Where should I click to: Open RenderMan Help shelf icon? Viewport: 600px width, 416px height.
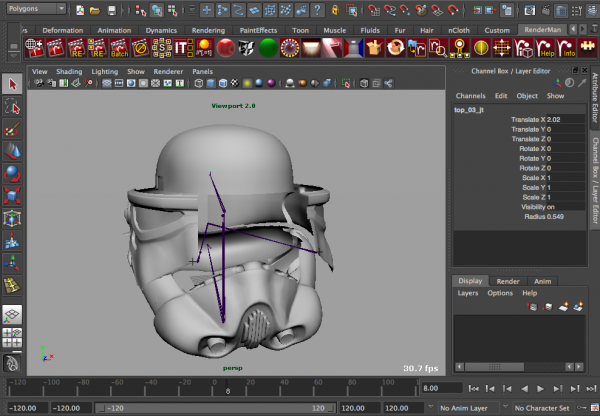tap(545, 48)
